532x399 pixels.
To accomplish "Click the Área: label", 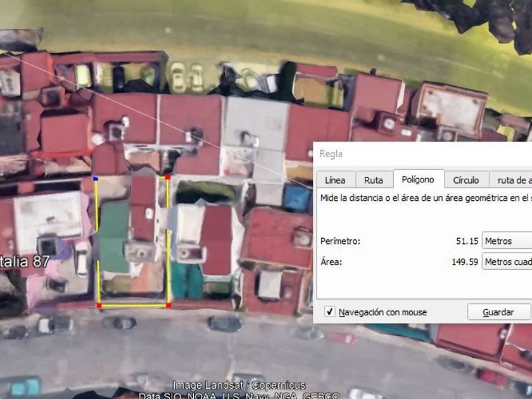I will 331,262.
